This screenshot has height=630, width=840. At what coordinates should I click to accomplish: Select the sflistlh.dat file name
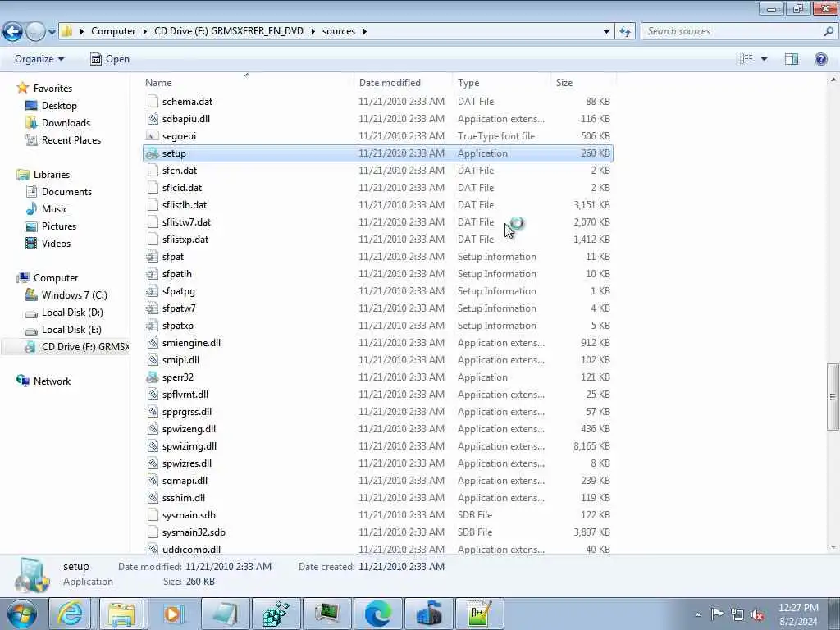[185, 204]
